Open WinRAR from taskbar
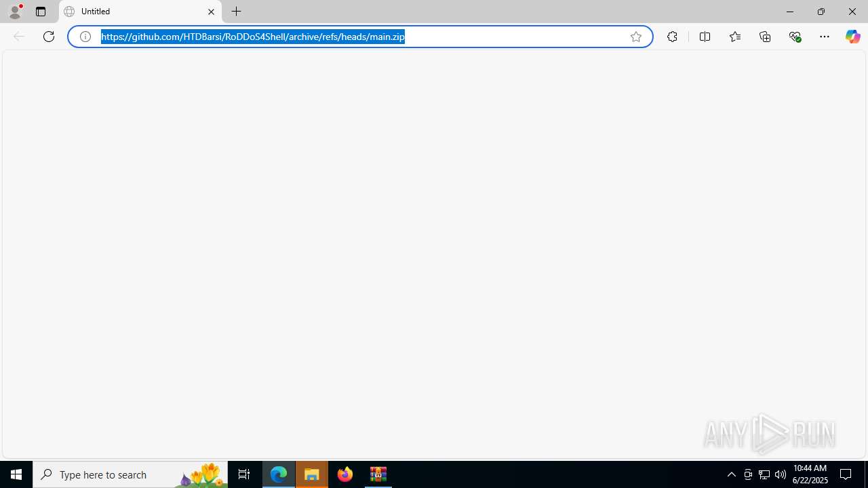This screenshot has height=488, width=868. (x=378, y=474)
